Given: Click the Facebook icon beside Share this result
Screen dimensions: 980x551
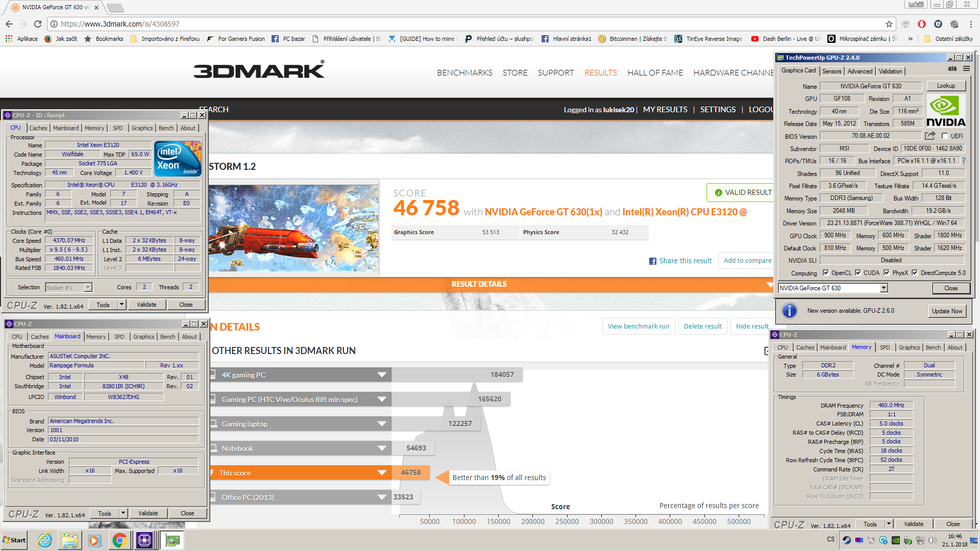Looking at the screenshot, I should (x=652, y=261).
